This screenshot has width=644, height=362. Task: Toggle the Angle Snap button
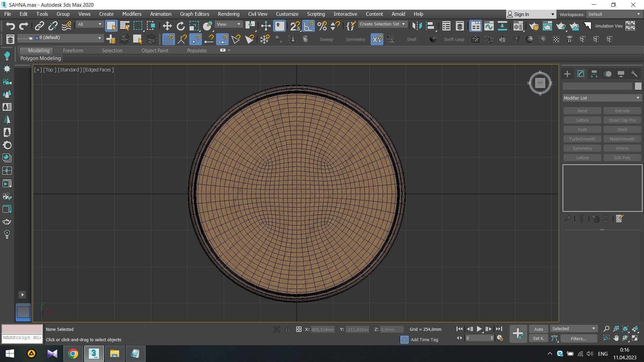point(309,26)
